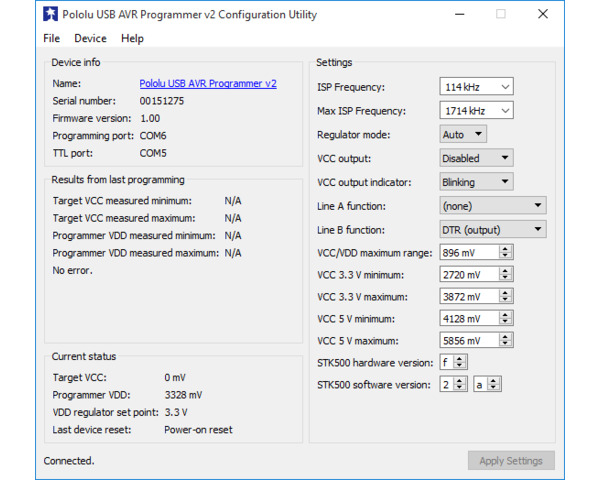Screen dimensions: 600x480
Task: Open the Help menu
Action: (x=132, y=38)
